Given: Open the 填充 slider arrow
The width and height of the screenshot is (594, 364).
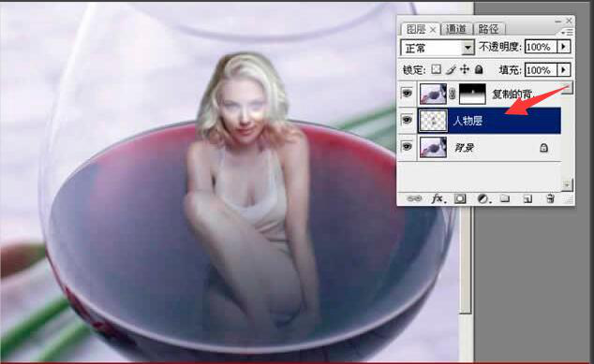Looking at the screenshot, I should coord(563,70).
